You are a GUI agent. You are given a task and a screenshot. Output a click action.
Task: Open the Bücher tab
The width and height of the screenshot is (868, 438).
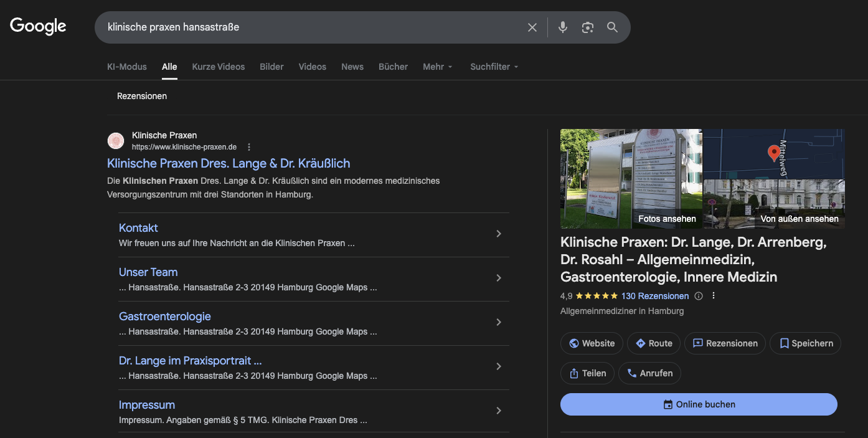tap(394, 67)
